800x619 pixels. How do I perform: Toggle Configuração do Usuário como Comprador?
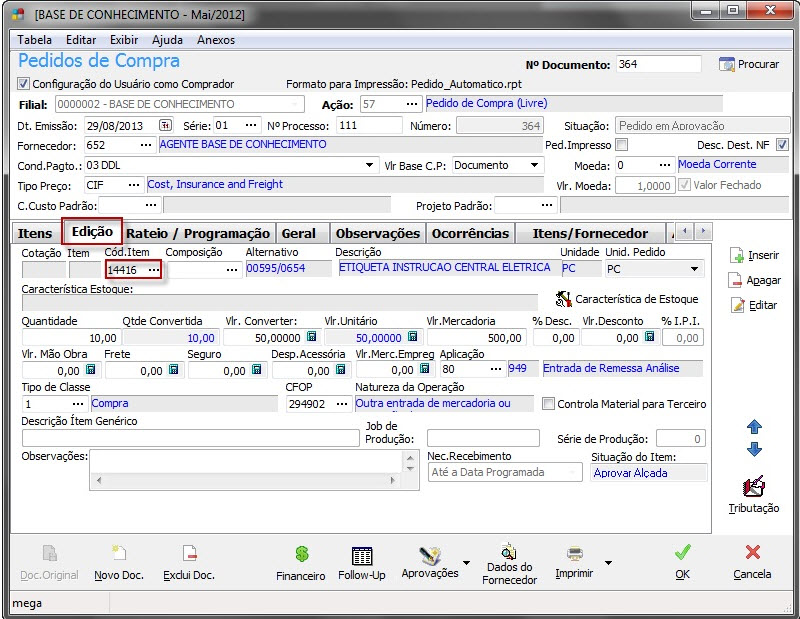coord(24,84)
